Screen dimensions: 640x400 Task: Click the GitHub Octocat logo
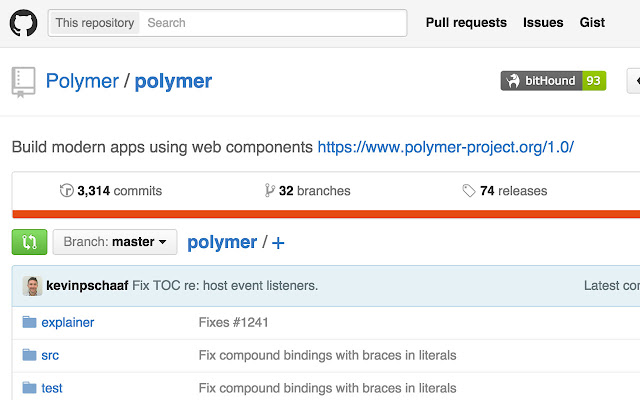pos(23,23)
